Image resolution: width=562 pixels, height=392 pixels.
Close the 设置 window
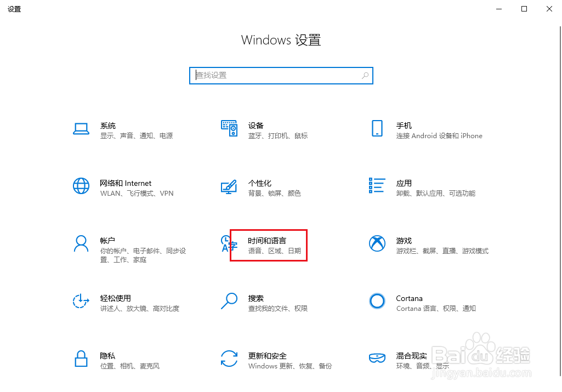coord(549,9)
